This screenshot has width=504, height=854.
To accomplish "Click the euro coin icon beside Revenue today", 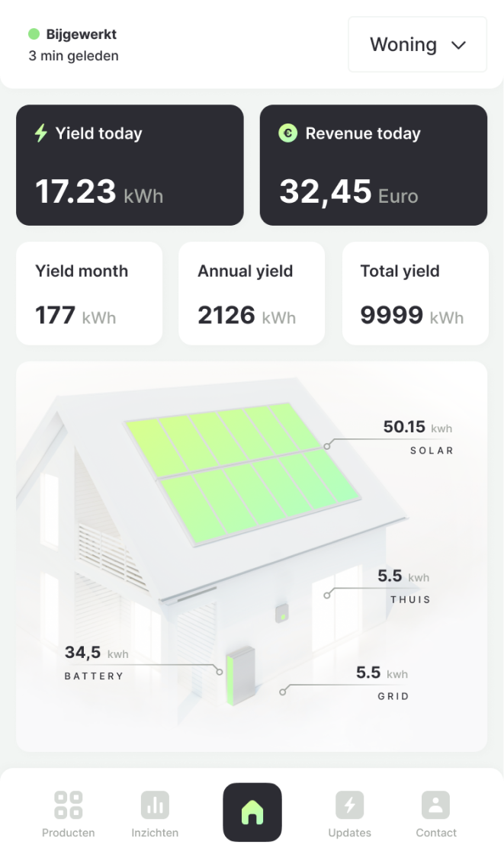I will point(287,133).
